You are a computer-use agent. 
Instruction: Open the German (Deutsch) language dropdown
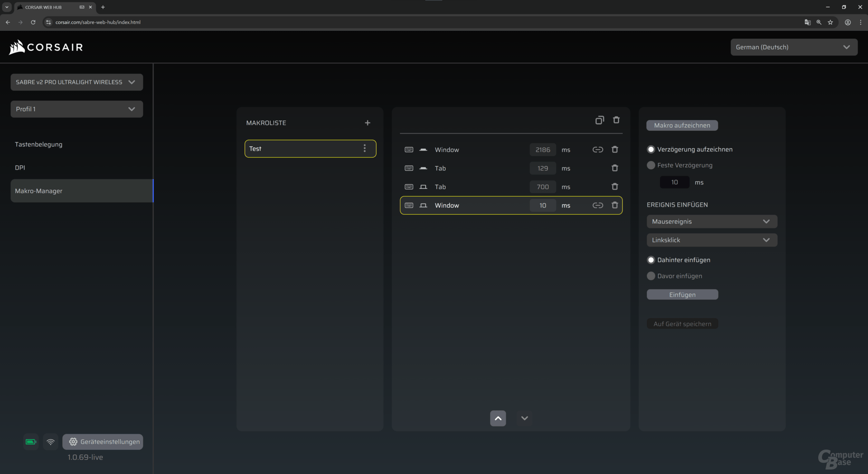point(794,47)
